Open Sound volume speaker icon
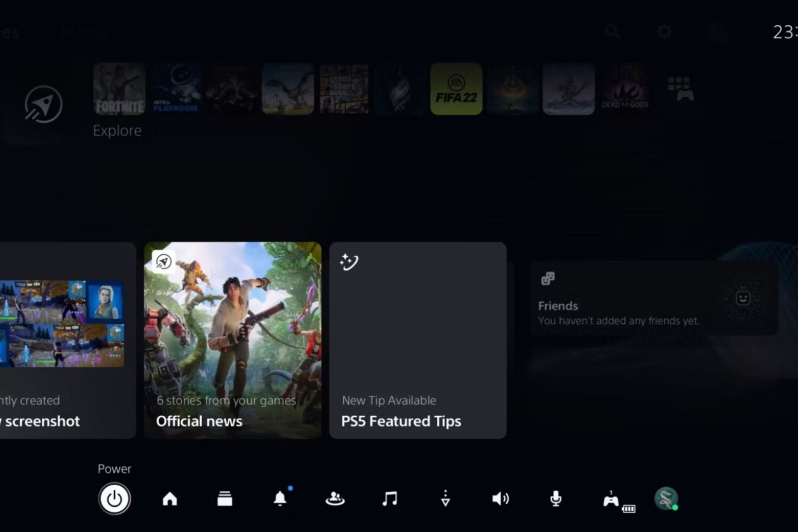Screen dimensions: 798x532 pos(500,498)
